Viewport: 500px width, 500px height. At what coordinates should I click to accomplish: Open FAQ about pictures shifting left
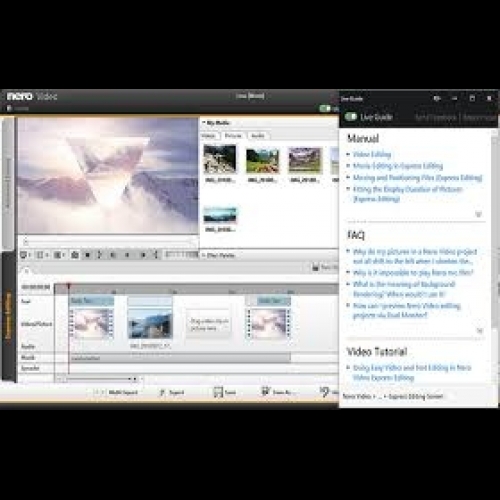click(x=415, y=256)
